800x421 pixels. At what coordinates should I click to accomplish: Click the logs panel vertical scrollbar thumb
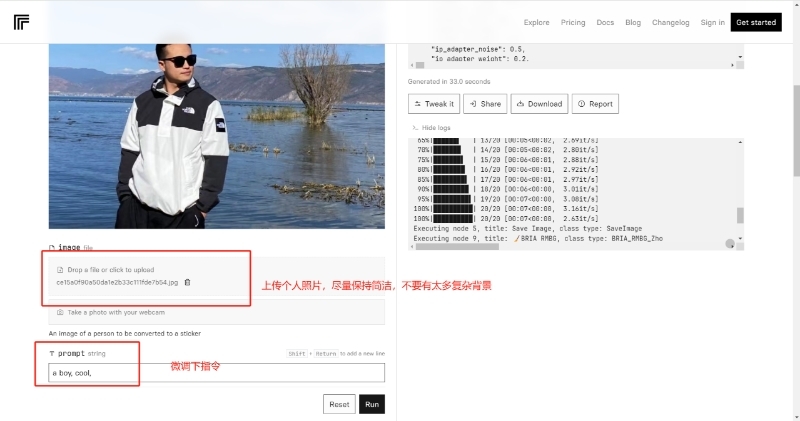click(x=740, y=215)
